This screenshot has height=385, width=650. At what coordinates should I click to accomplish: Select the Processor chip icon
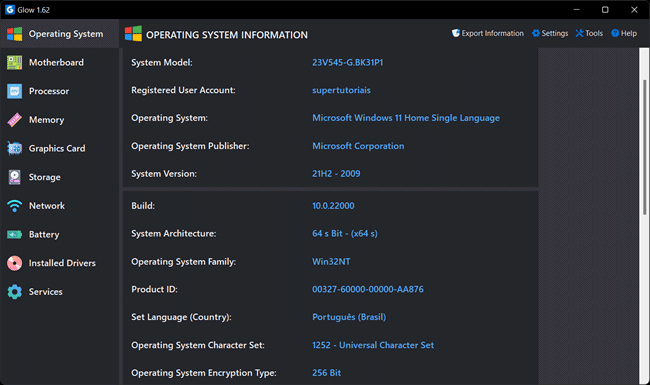point(15,91)
